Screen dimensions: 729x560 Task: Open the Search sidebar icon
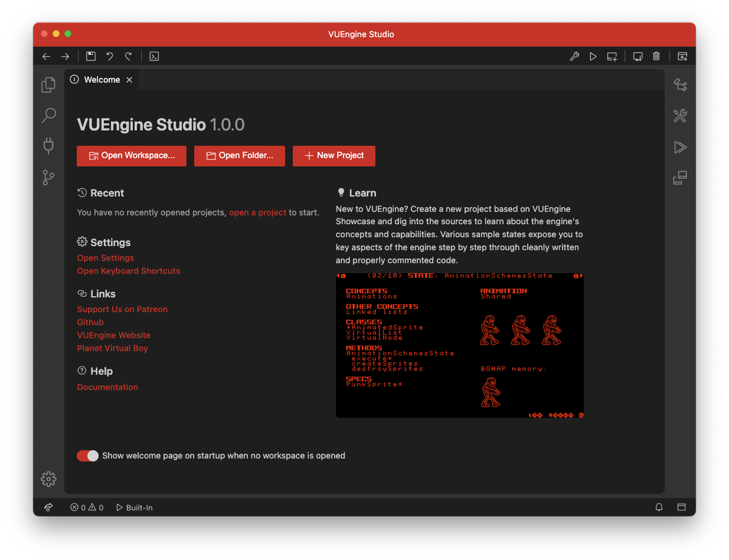pos(48,116)
